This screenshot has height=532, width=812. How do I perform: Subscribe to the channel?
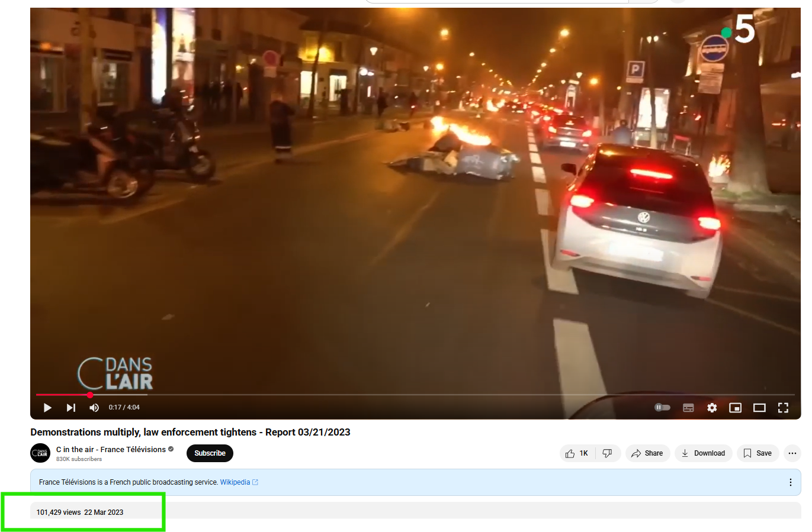210,453
